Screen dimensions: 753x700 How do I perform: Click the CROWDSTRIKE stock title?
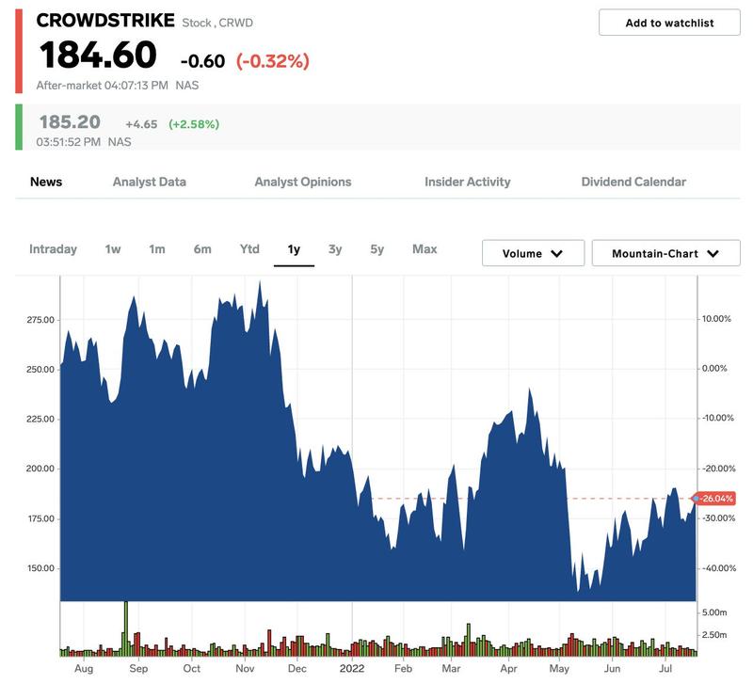[x=105, y=20]
